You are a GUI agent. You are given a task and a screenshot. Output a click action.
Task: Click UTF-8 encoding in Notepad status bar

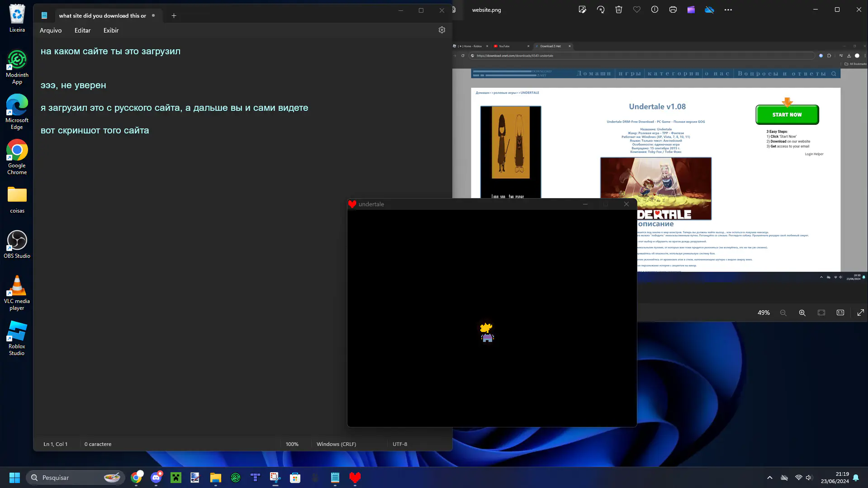click(x=400, y=444)
